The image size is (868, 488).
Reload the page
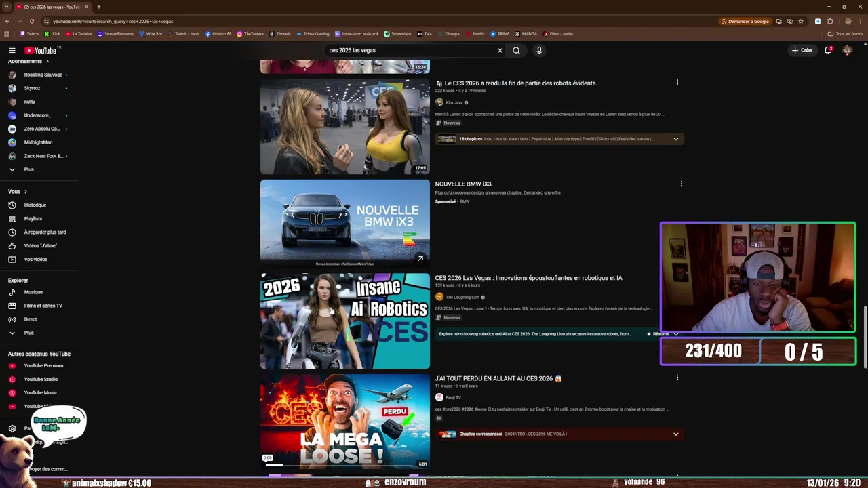pyautogui.click(x=31, y=21)
